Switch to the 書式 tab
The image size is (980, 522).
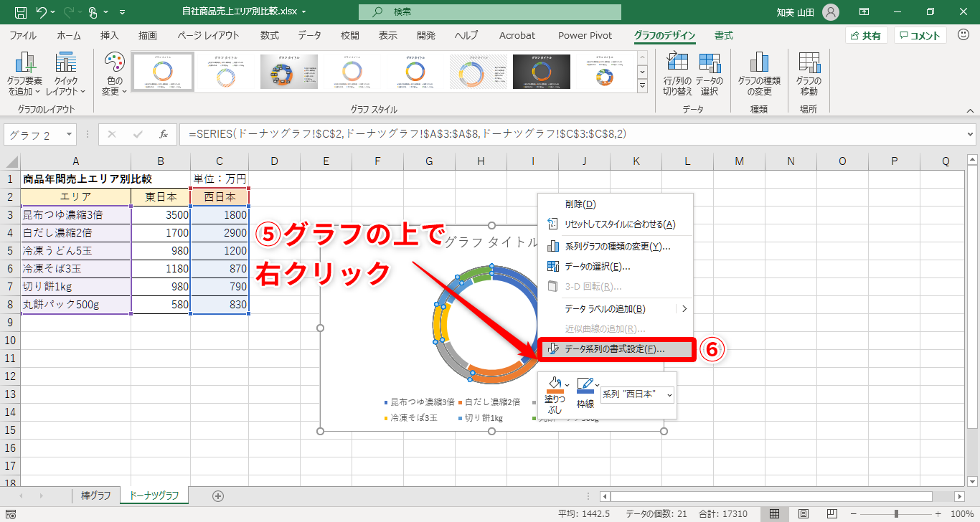pos(724,35)
